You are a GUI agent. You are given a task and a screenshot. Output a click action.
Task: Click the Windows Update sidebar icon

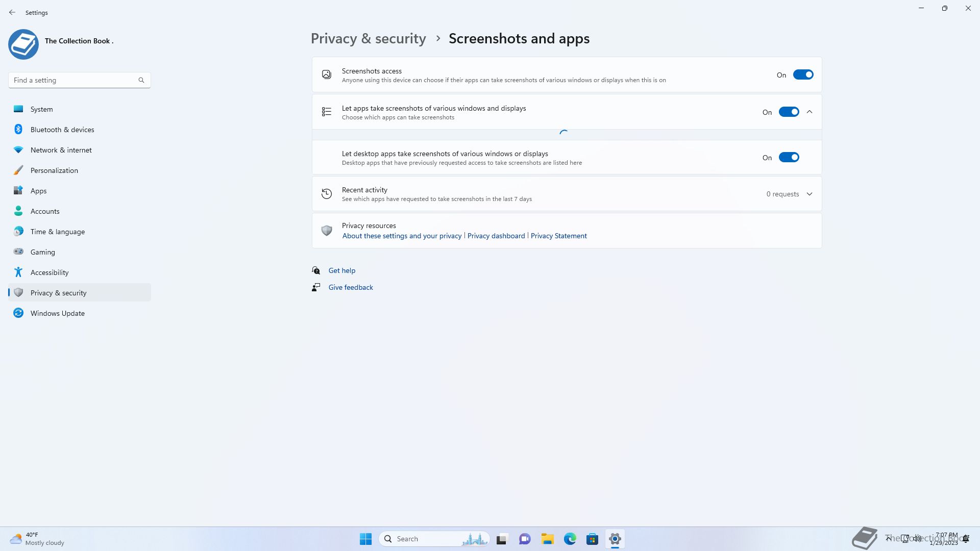tap(18, 313)
